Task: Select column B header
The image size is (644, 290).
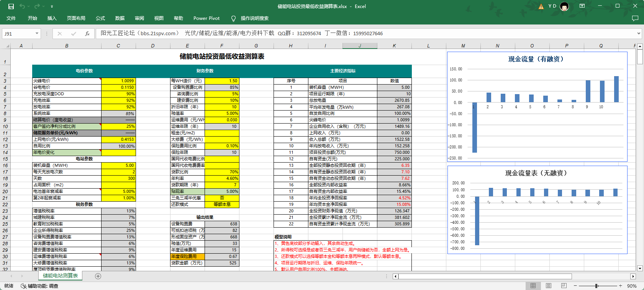Action: pyautogui.click(x=67, y=46)
